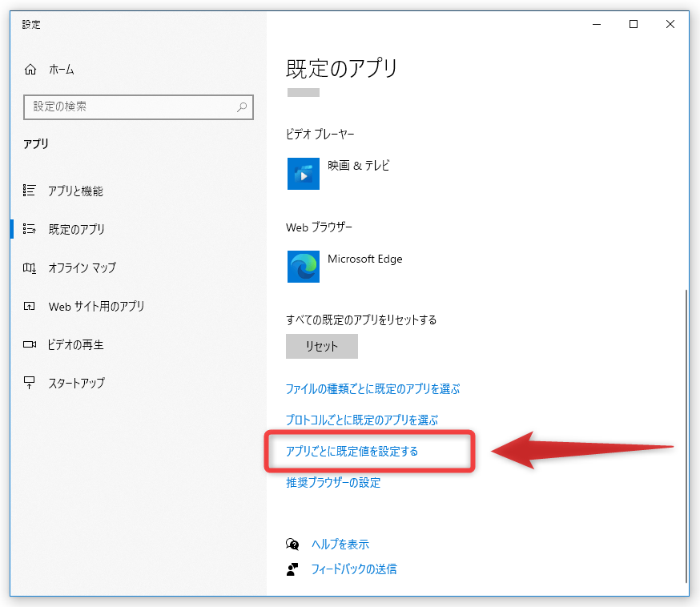The width and height of the screenshot is (700, 607).
Task: Maximize the 設定 window
Action: click(633, 24)
